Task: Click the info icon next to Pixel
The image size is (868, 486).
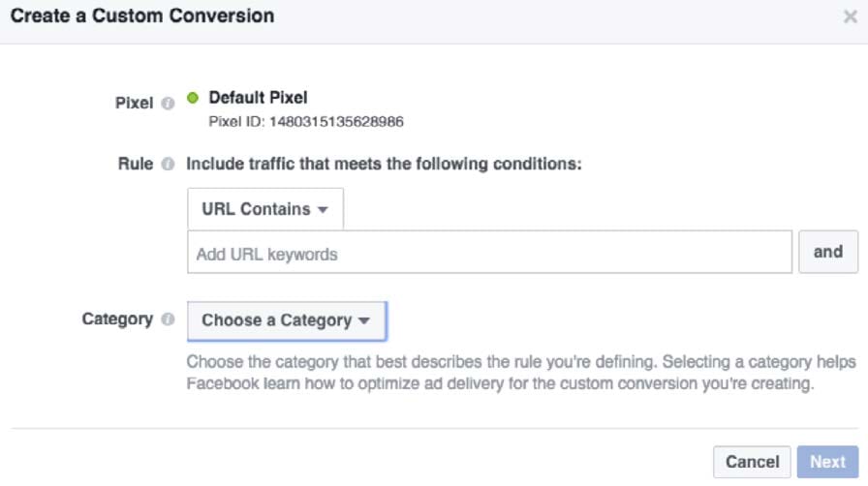Action: [x=168, y=103]
